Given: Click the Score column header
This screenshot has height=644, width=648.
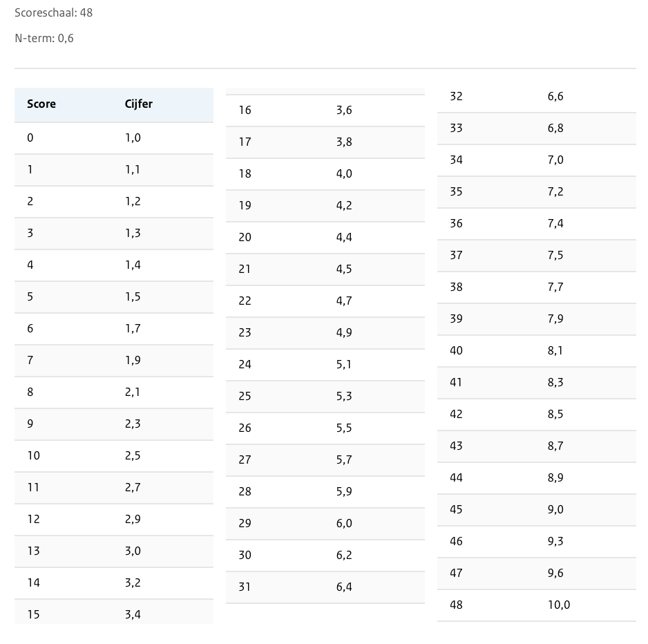Looking at the screenshot, I should click(41, 104).
